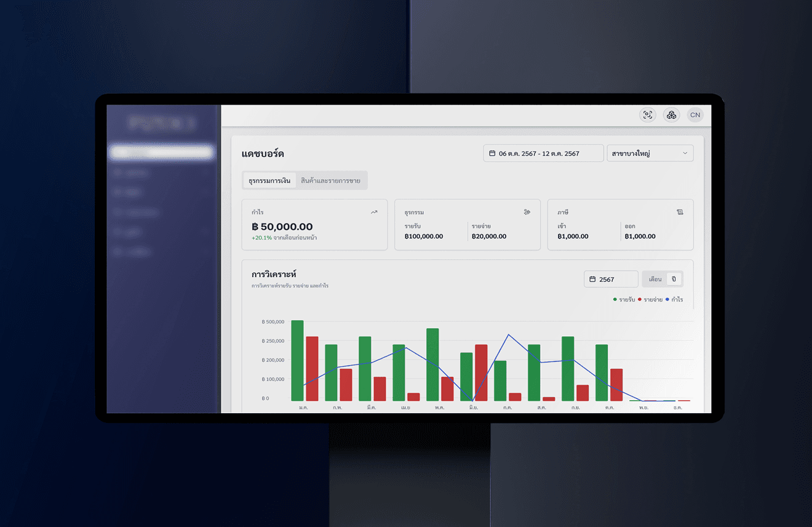This screenshot has height=527, width=812.
Task: Open the 06 ต.ค. 2567 - 12 ต.ค. 2567 date range picker
Action: 543,153
